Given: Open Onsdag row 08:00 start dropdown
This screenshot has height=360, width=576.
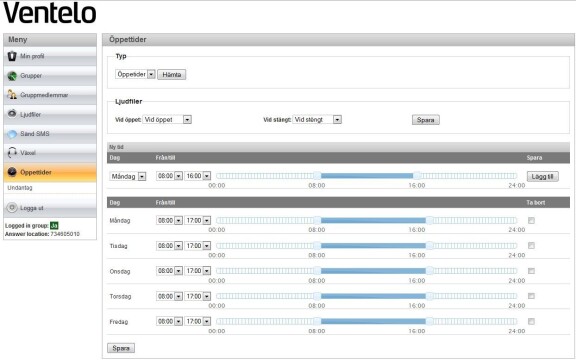Looking at the screenshot, I should (169, 271).
